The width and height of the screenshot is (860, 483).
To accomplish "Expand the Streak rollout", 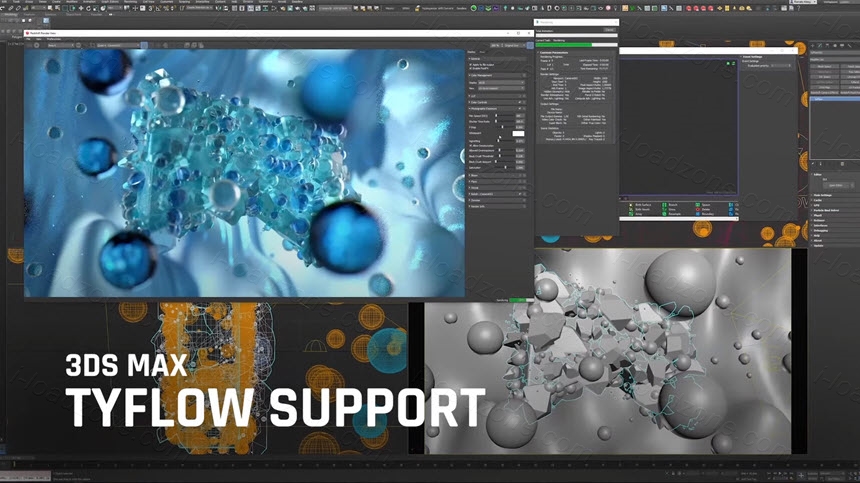I will (x=497, y=187).
